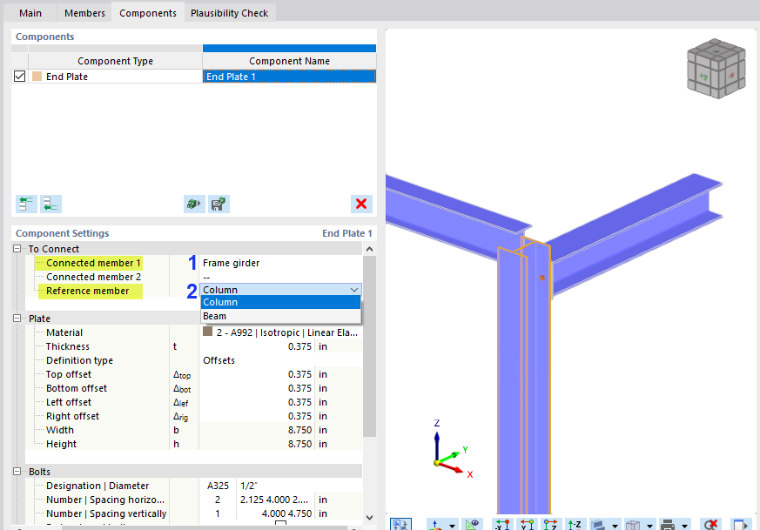The height and width of the screenshot is (530, 760).
Task: Collapse the To Connect section
Action: coord(17,249)
